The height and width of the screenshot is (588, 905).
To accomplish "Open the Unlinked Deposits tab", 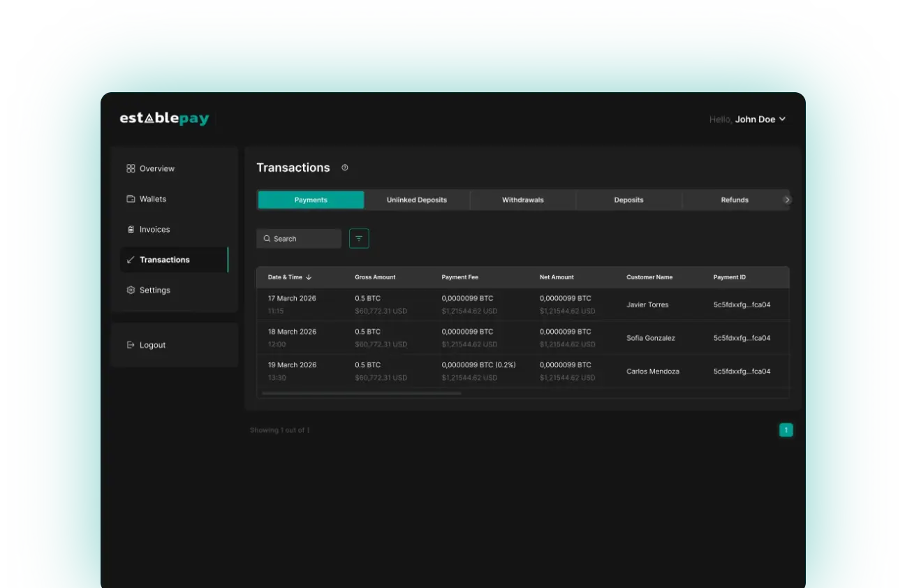I will pos(417,200).
